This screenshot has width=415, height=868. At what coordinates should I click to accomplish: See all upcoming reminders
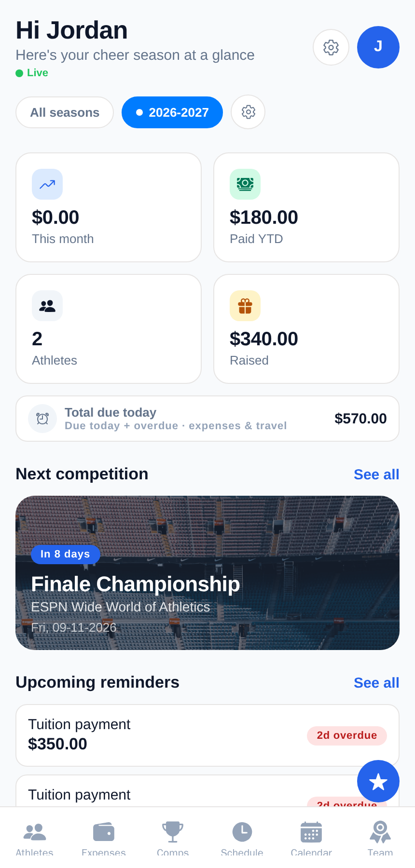[x=376, y=683]
